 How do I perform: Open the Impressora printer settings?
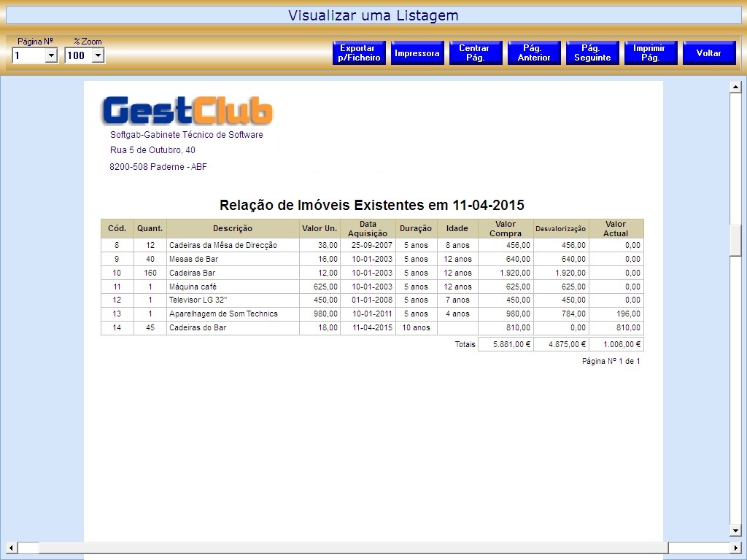tap(417, 53)
